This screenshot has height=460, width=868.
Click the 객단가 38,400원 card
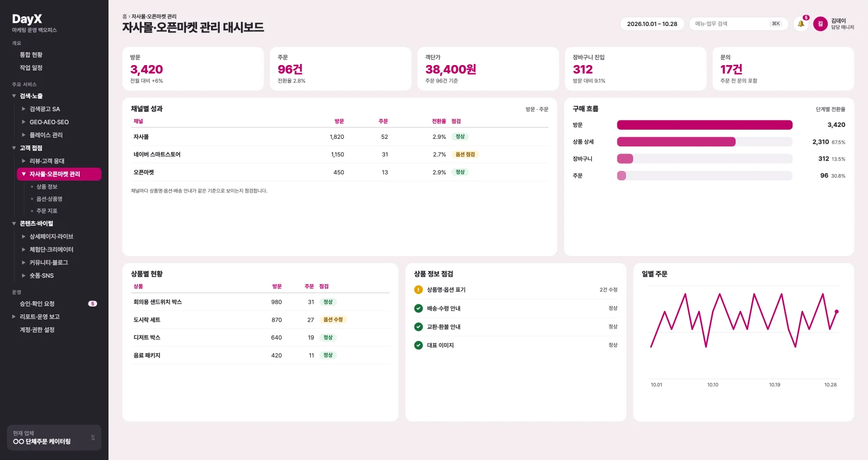tap(488, 69)
